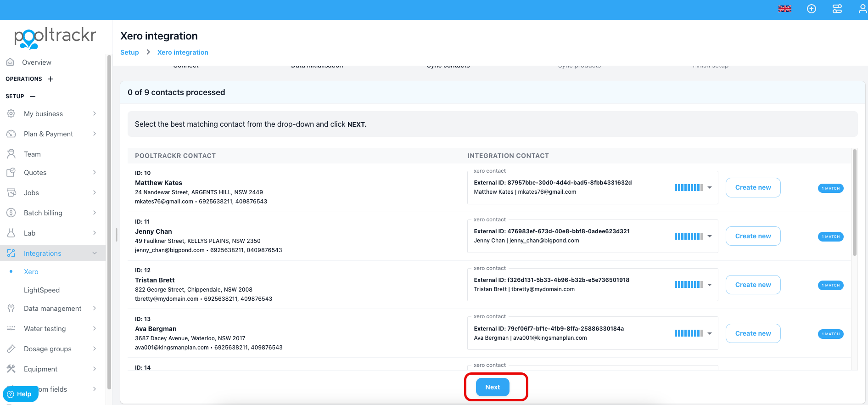Open Batch billing menu item
868x405 pixels.
tap(43, 213)
